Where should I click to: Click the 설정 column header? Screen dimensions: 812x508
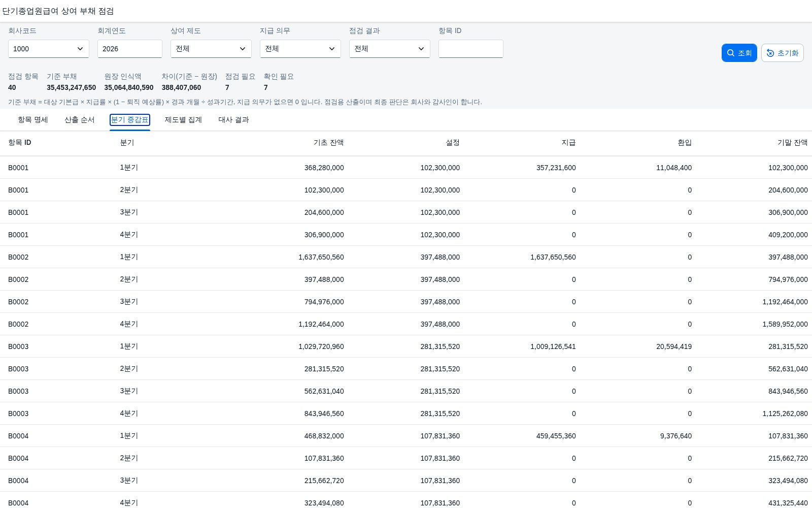453,143
